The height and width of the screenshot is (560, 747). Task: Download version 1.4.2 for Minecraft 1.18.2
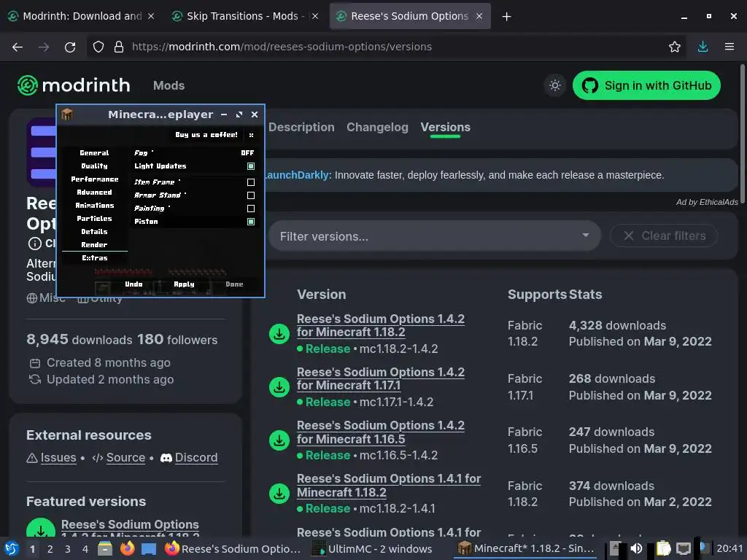click(x=279, y=334)
